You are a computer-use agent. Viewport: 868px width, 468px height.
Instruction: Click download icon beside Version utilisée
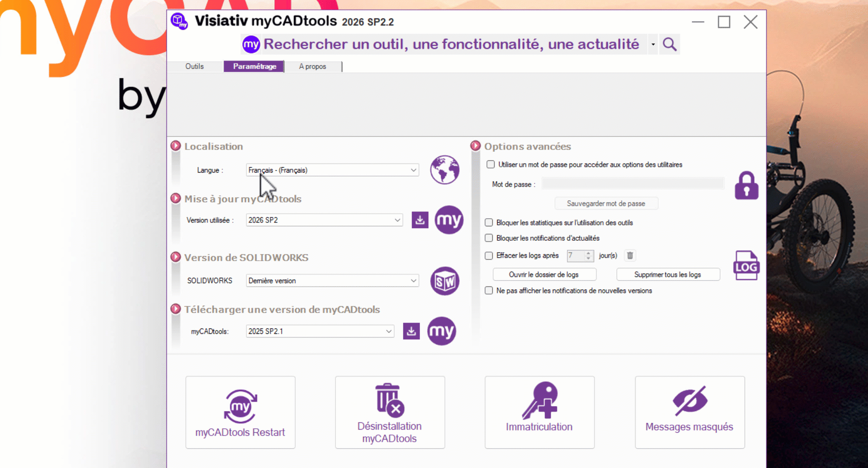420,220
